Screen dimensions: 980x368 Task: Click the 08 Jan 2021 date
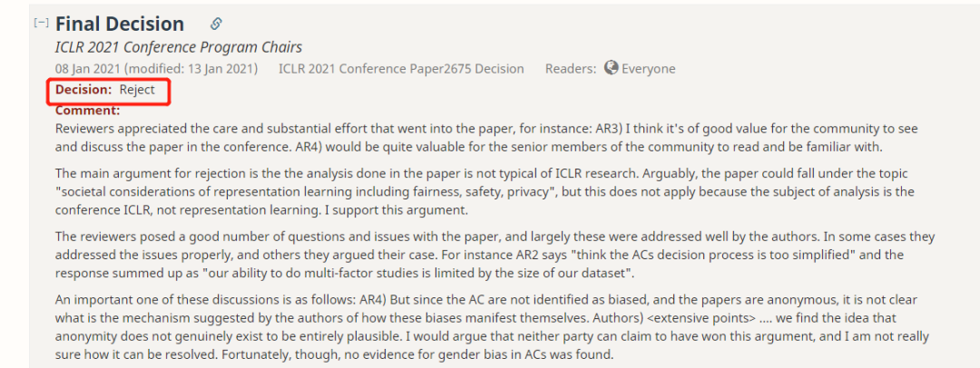coord(88,69)
